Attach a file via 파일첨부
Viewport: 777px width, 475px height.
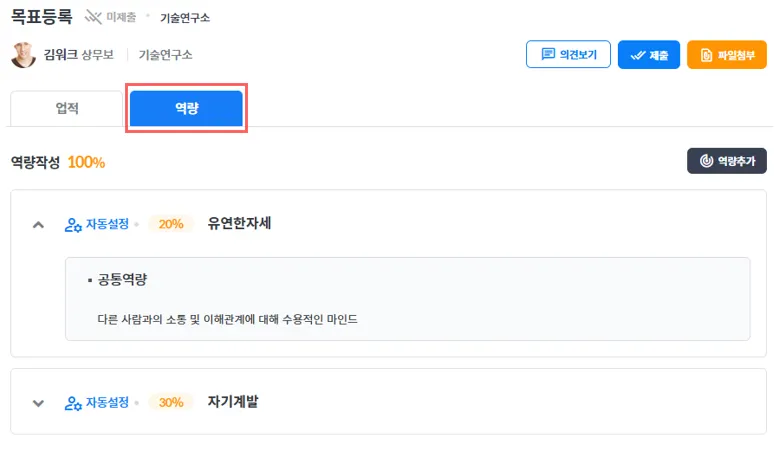pos(727,54)
